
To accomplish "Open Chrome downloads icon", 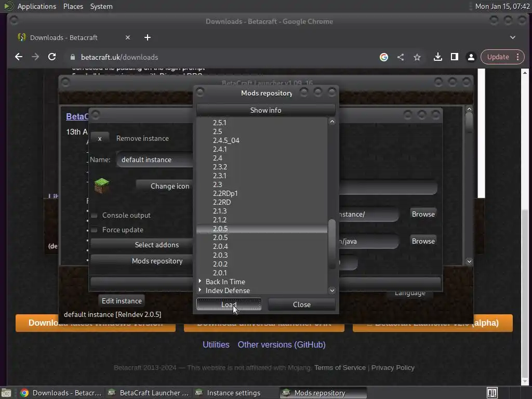I will [437, 57].
